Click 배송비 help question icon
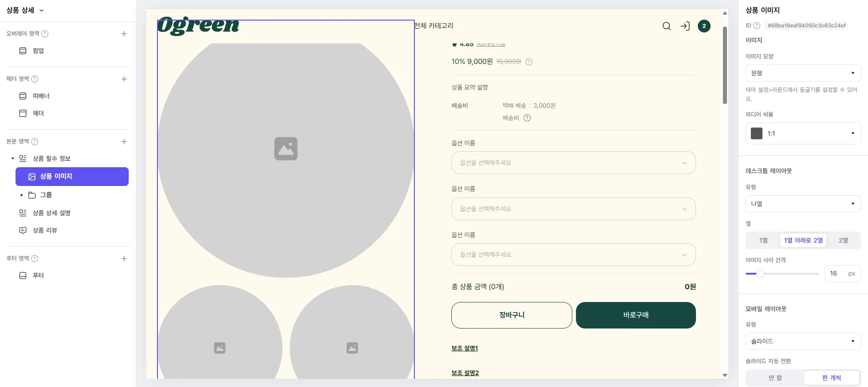The height and width of the screenshot is (387, 868). pyautogui.click(x=527, y=118)
